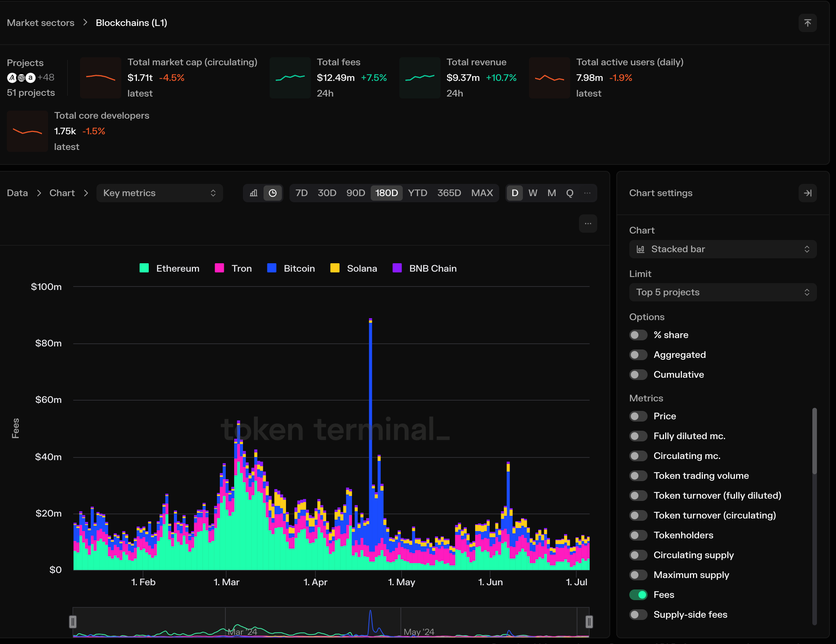Open the Stacked bar chart type dropdown

point(722,249)
